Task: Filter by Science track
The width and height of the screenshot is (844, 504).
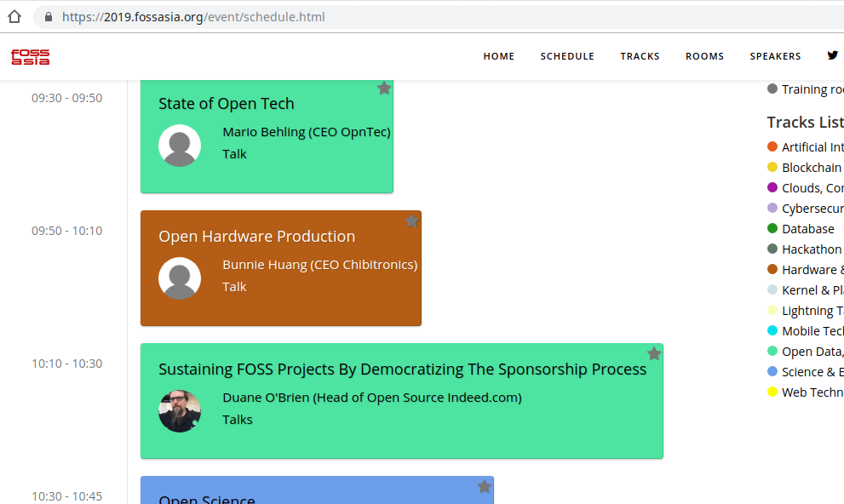Action: 805,372
